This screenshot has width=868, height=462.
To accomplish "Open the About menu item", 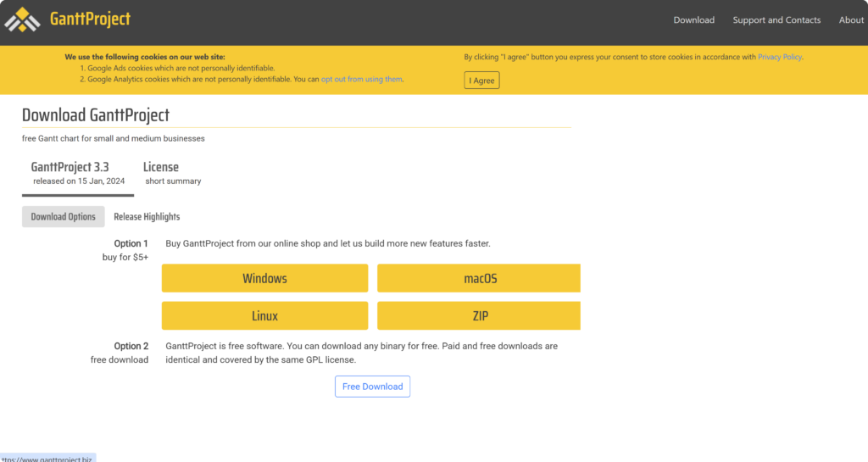I will (850, 20).
